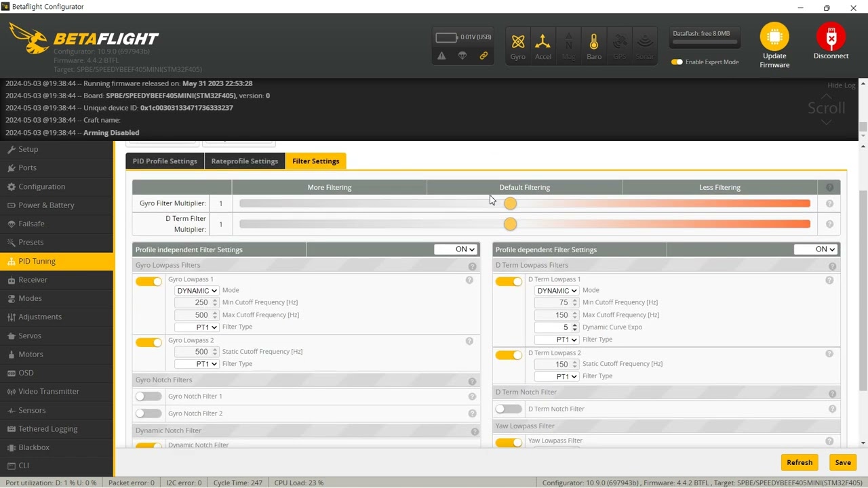Open D Term Lowpass 1 Mode dropdown
This screenshot has height=488, width=868.
tap(557, 291)
